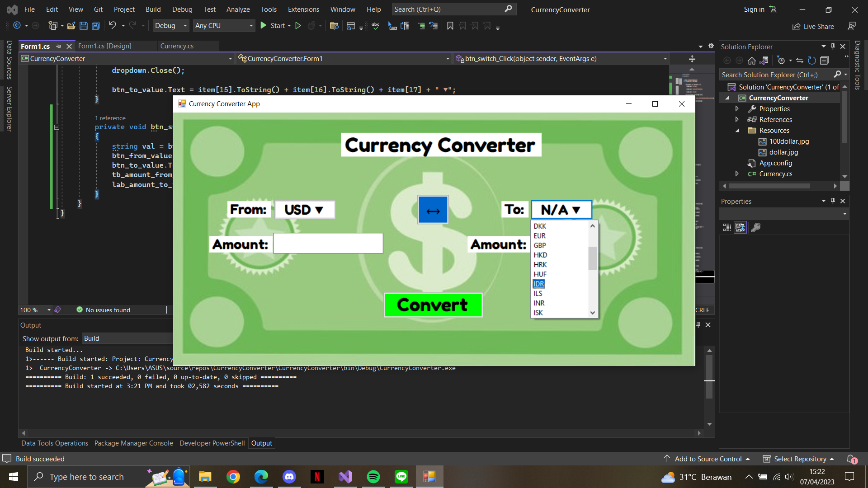Click the currency dropdown list scrollbar thumb
Screen dimensions: 868x488
(592, 258)
